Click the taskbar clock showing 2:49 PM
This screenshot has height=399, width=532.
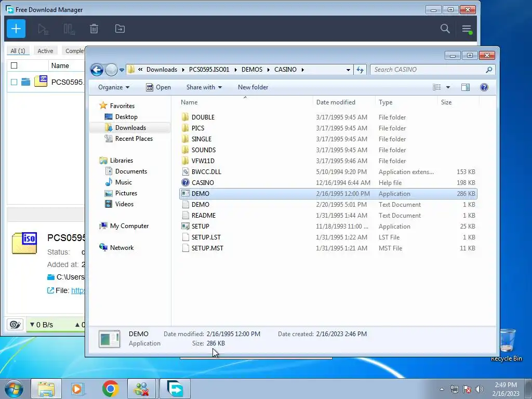506,389
